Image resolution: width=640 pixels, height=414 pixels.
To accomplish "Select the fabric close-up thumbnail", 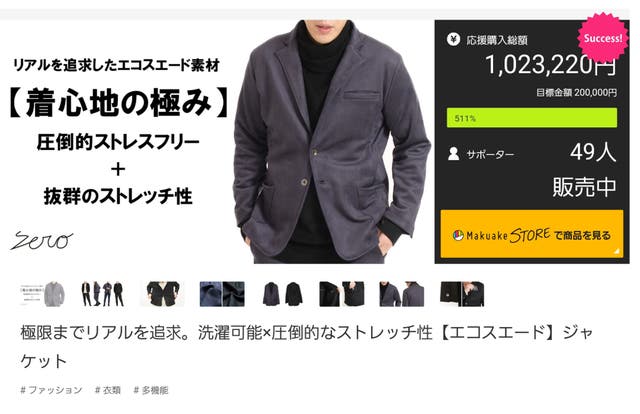I will (x=222, y=294).
